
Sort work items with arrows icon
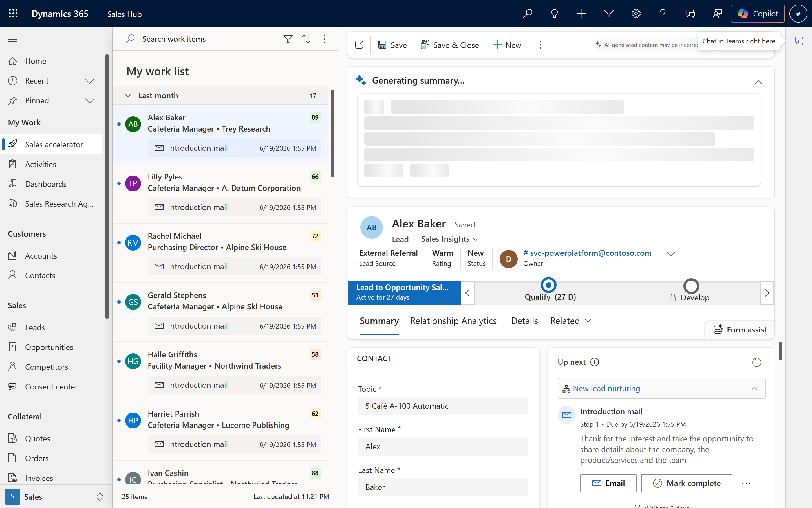pyautogui.click(x=306, y=39)
